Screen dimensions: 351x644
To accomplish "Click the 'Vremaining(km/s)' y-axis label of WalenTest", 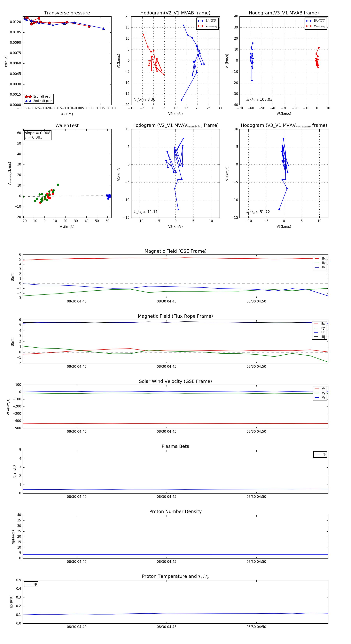I will (x=10, y=173).
